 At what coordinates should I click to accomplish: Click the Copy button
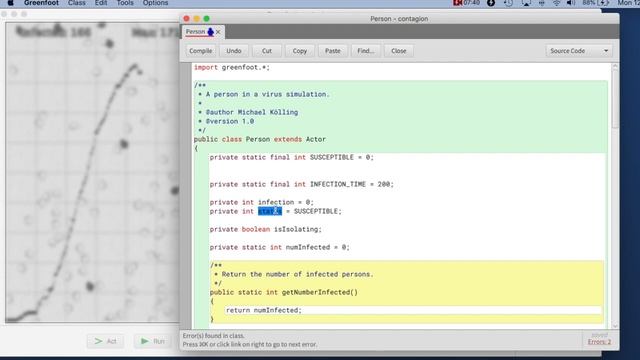[x=300, y=51]
